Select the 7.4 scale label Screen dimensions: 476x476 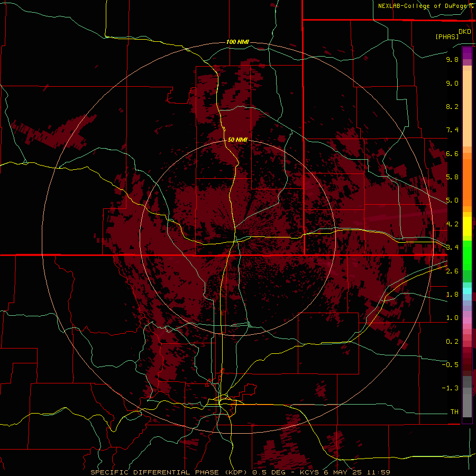coord(452,130)
